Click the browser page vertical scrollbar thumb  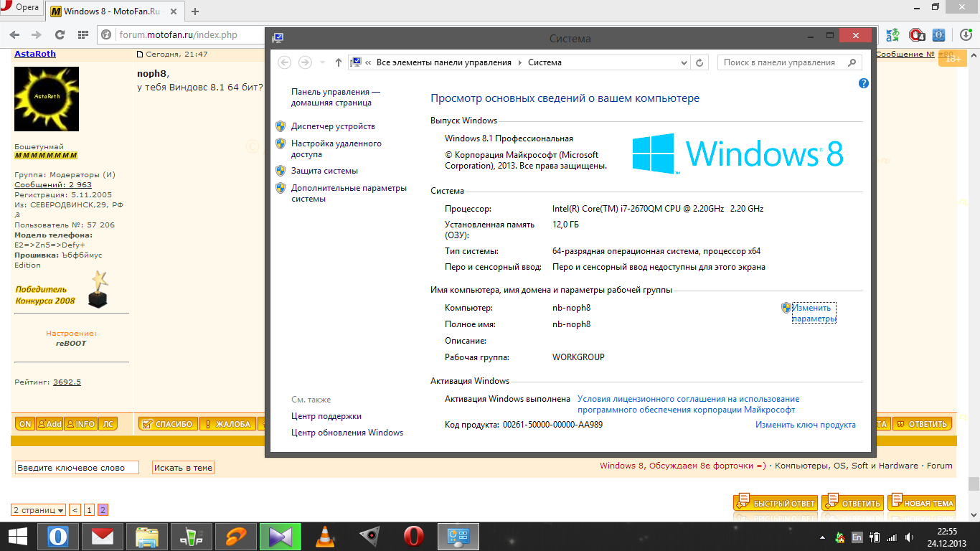tap(974, 484)
